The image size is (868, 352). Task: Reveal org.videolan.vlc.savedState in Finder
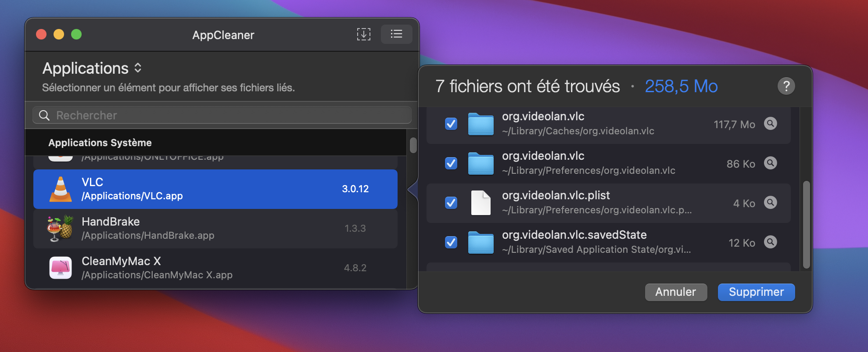[770, 242]
